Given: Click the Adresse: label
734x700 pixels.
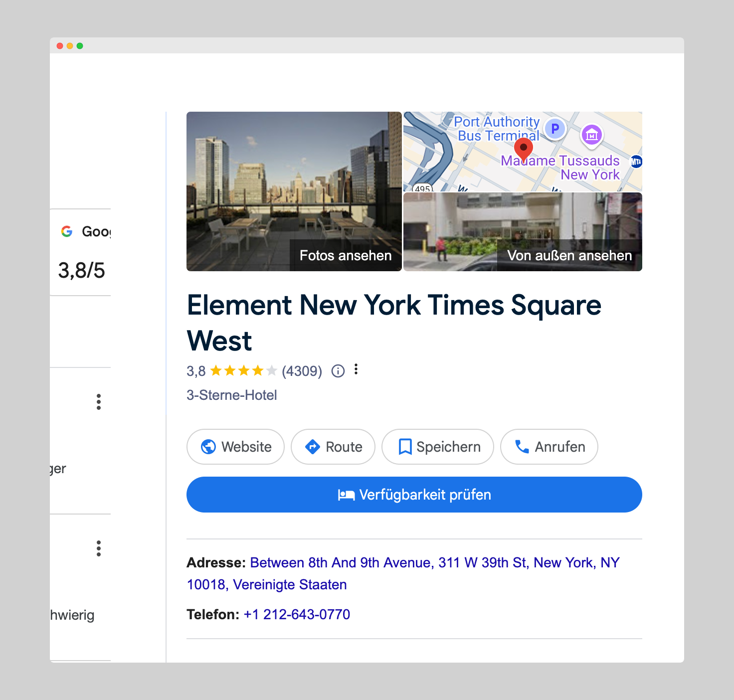Looking at the screenshot, I should (x=216, y=563).
